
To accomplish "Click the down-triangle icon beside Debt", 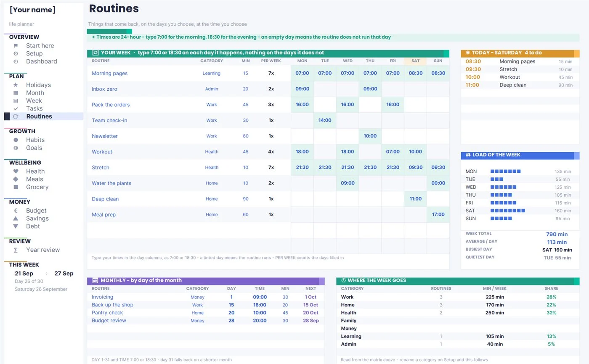I will 16,226.
